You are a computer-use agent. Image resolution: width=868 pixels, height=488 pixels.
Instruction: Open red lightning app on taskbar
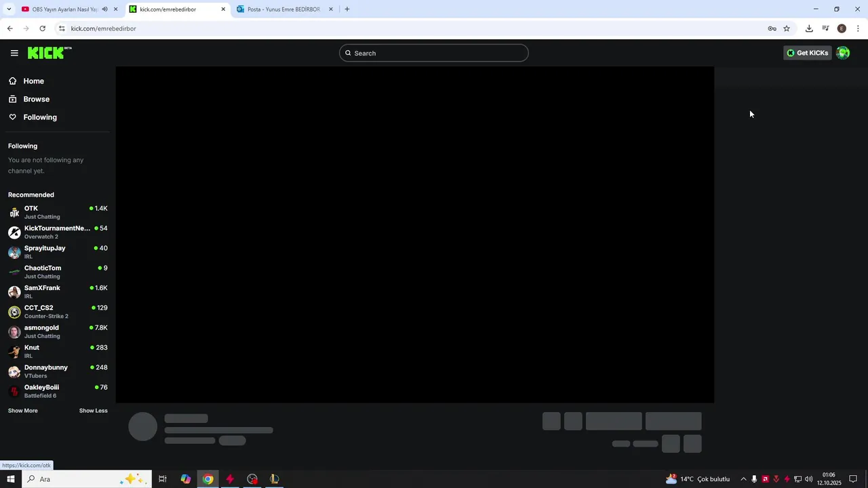(230, 479)
